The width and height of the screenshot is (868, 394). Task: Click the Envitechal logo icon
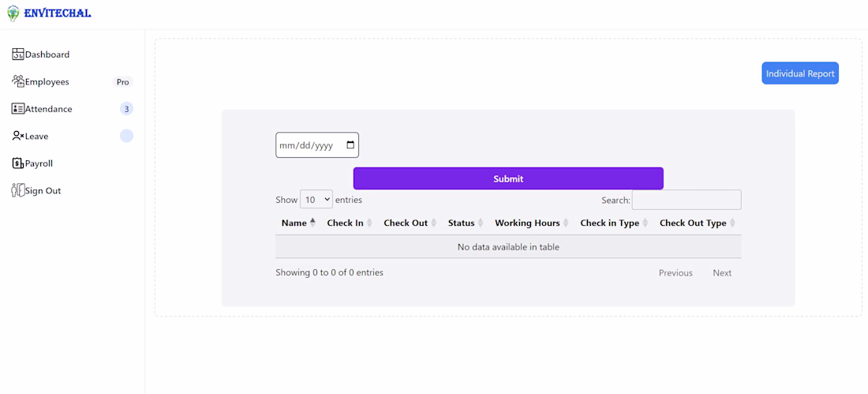point(13,13)
